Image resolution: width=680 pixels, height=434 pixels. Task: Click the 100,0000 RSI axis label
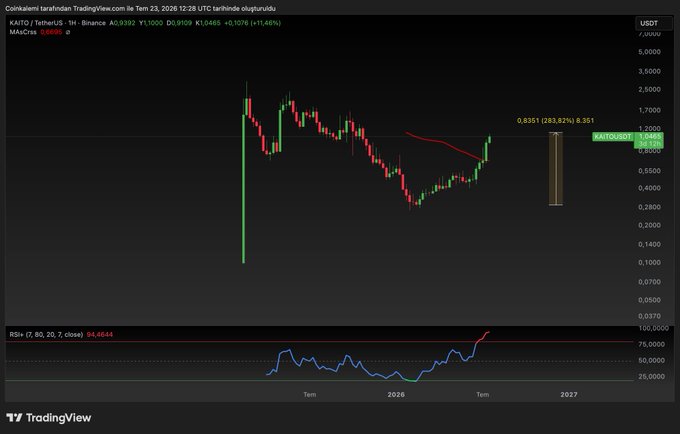[654, 328]
